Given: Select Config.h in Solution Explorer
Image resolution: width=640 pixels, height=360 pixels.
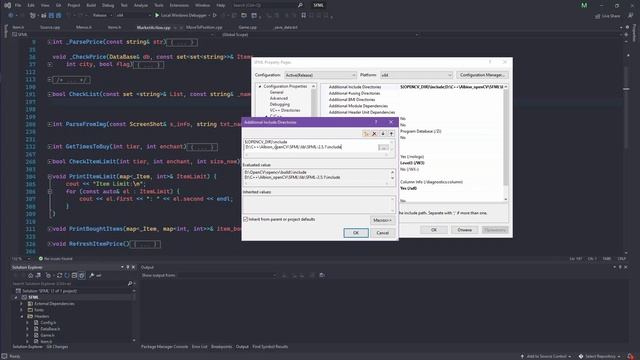Looking at the screenshot, I should [48, 322].
